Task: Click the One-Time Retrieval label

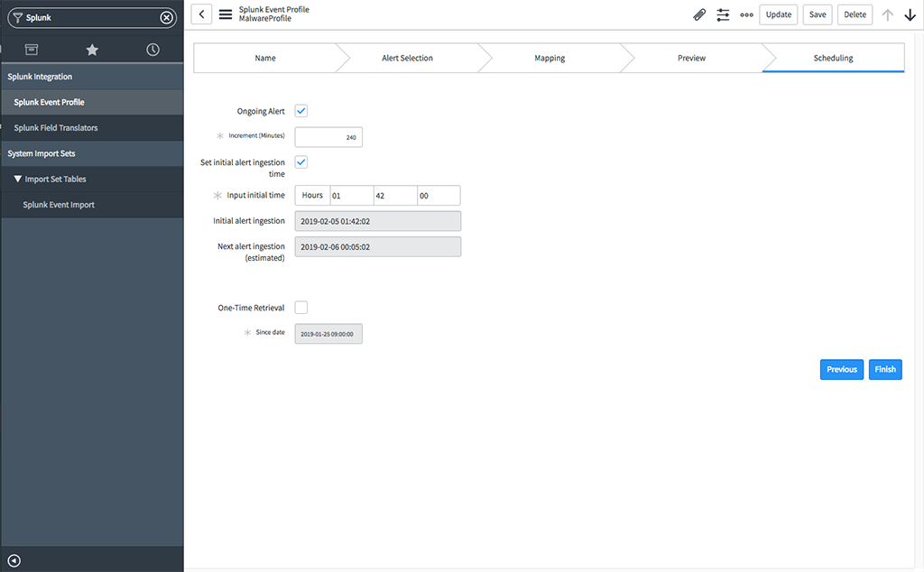Action: click(251, 308)
